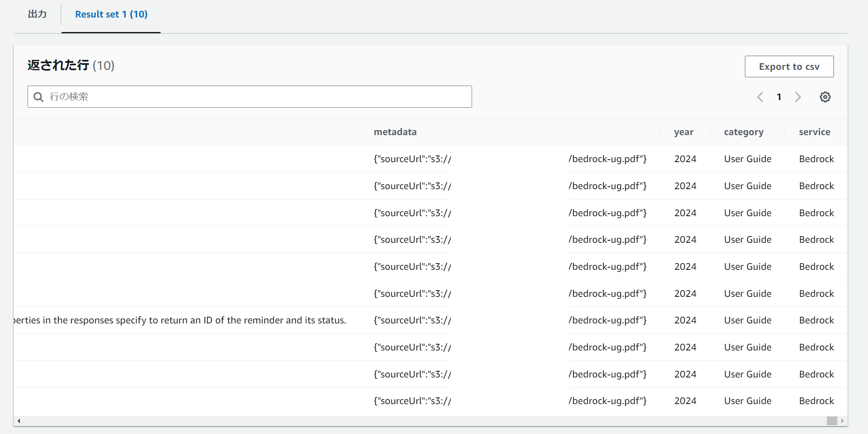
Task: Sort by the service column header
Action: tap(814, 132)
